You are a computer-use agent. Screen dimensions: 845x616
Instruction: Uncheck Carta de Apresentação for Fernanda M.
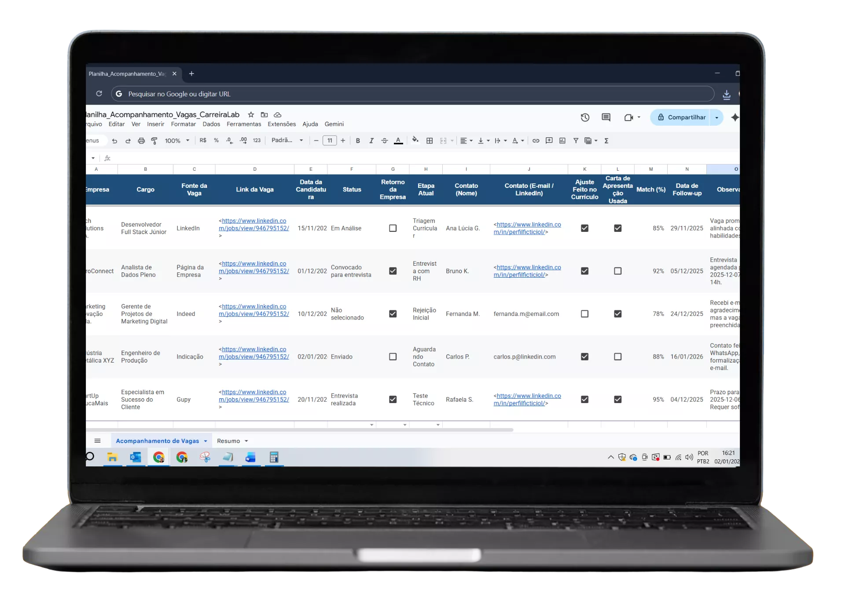click(x=618, y=314)
